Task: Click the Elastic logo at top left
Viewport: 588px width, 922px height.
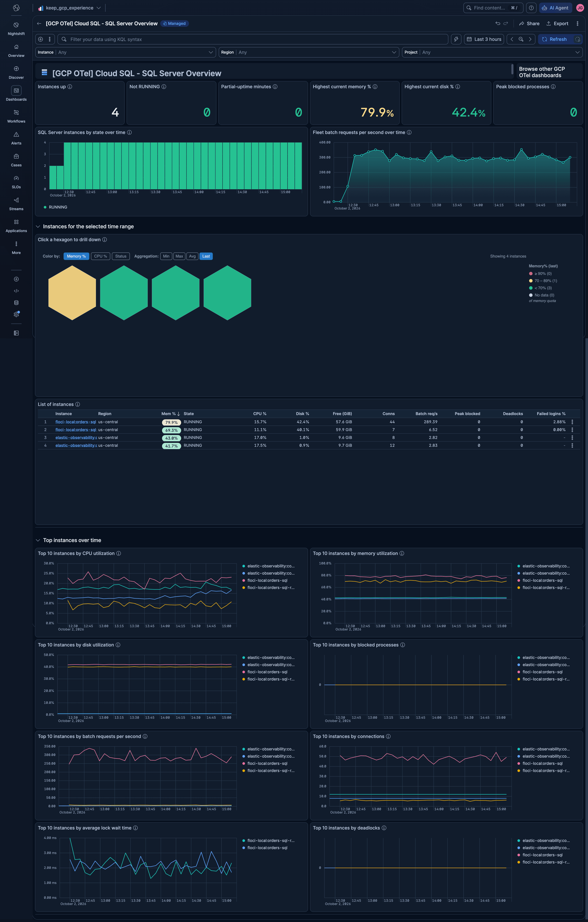Action: tap(16, 8)
